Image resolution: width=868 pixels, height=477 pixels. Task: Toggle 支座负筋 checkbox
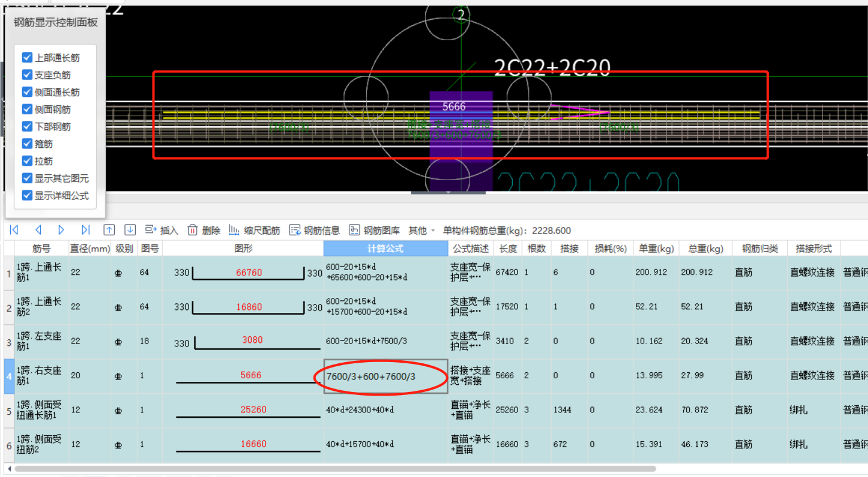point(27,75)
